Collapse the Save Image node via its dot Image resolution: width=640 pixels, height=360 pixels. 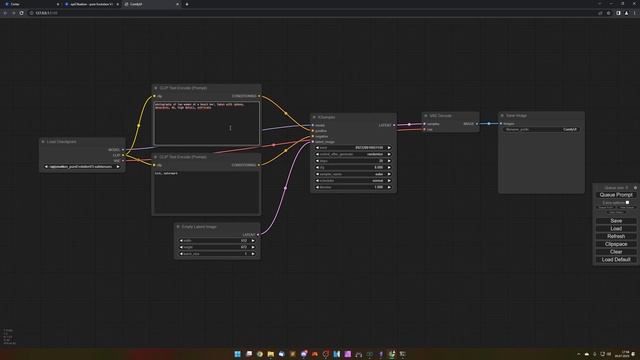(x=502, y=116)
